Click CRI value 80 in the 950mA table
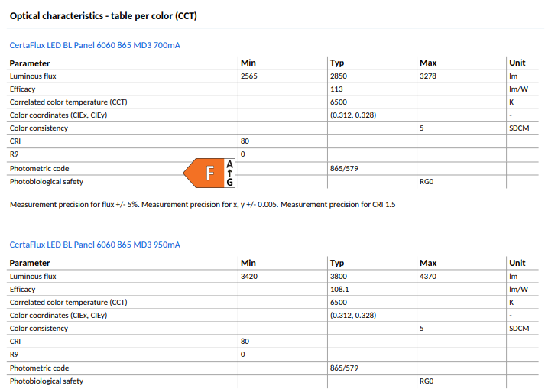Screen dimensions: 558x392 click(245, 342)
